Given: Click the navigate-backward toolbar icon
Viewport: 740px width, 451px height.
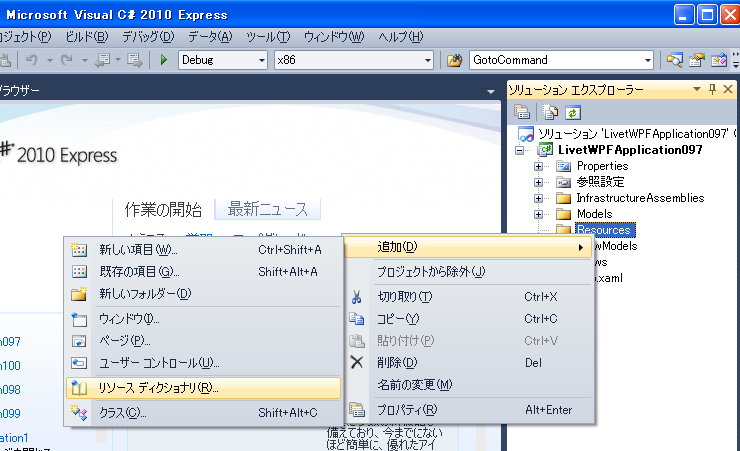Looking at the screenshot, I should (102, 60).
